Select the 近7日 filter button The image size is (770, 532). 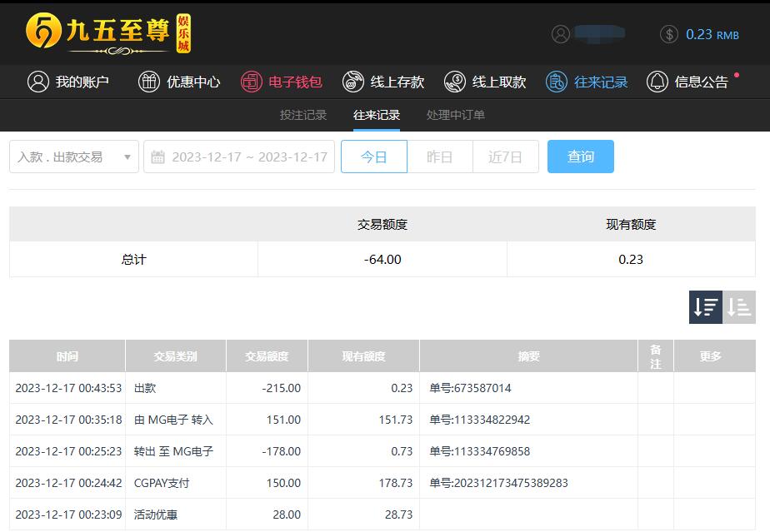click(x=505, y=157)
